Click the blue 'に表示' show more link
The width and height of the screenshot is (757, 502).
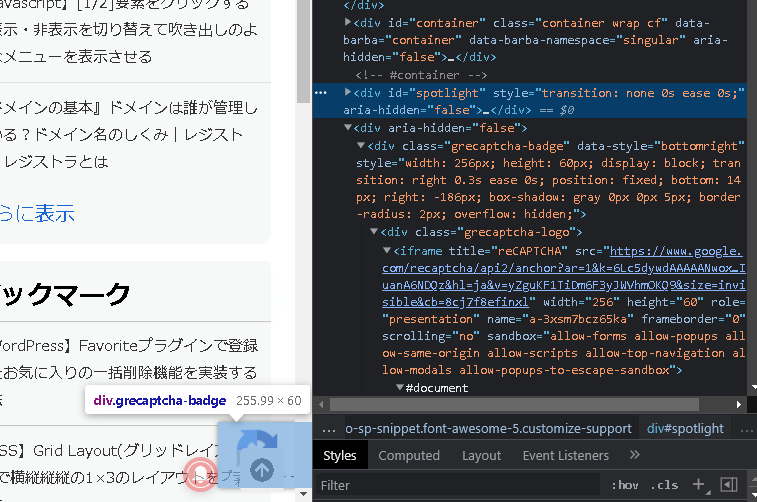tap(37, 213)
